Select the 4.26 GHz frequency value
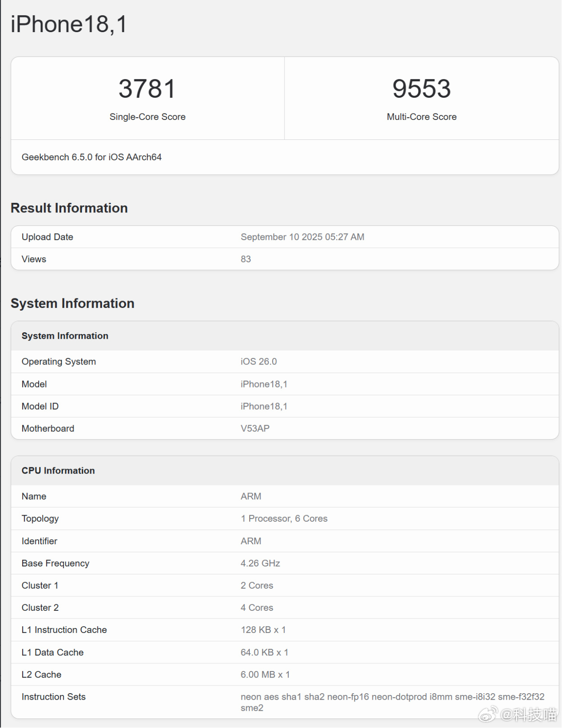The height and width of the screenshot is (728, 562). [x=260, y=563]
